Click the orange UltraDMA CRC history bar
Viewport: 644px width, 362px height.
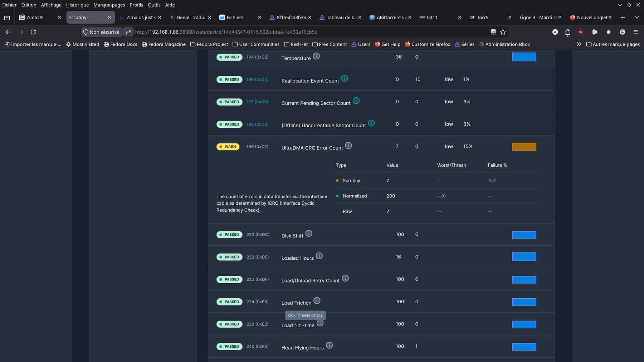[x=524, y=147]
